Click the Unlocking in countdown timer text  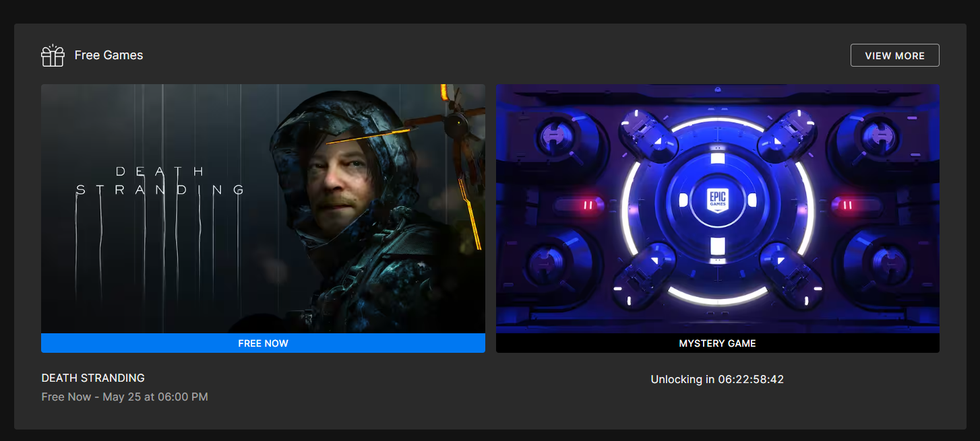717,379
